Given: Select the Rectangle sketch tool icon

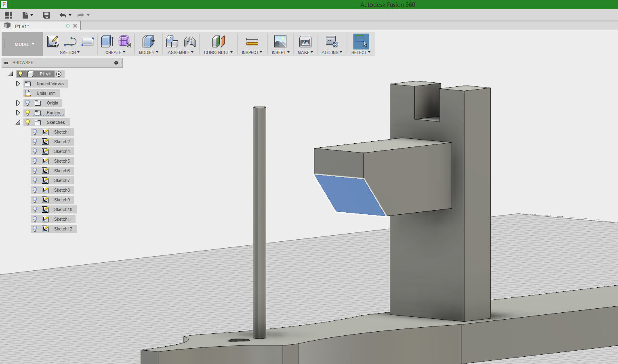Looking at the screenshot, I should click(x=88, y=42).
